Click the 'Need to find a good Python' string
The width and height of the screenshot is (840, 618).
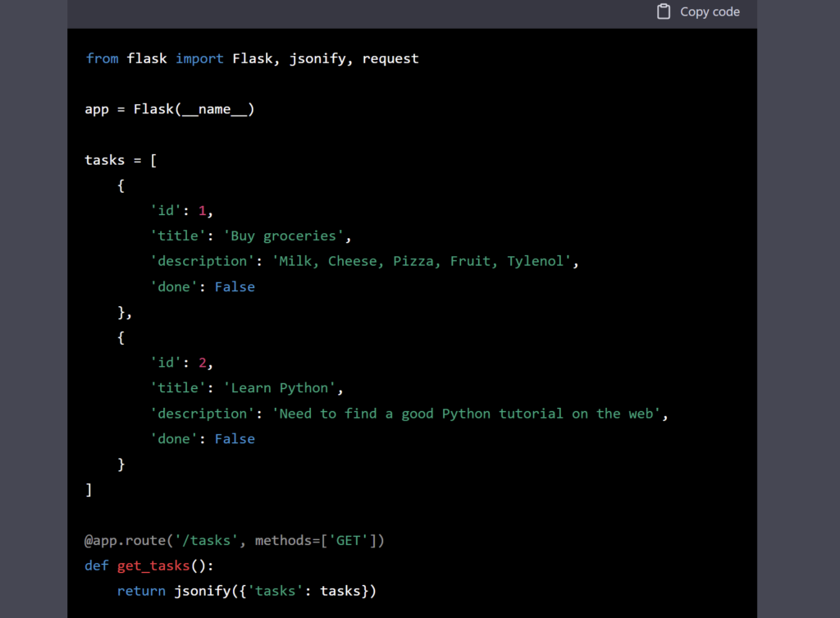click(467, 414)
